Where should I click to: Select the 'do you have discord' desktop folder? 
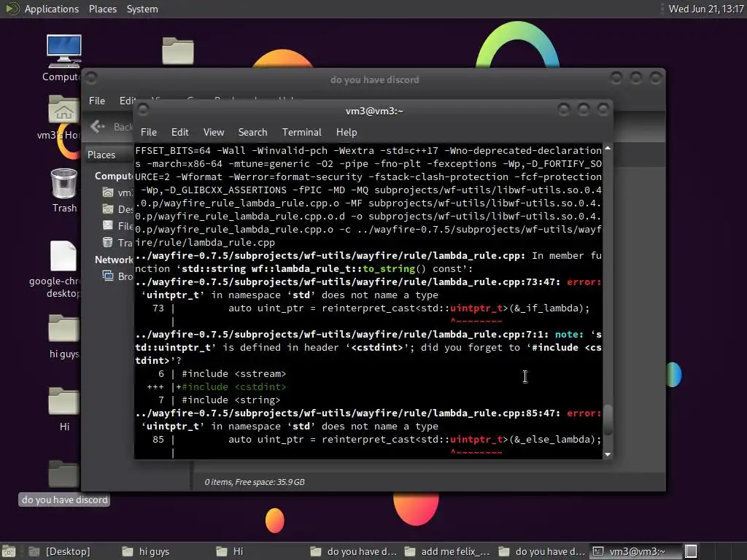(64, 500)
